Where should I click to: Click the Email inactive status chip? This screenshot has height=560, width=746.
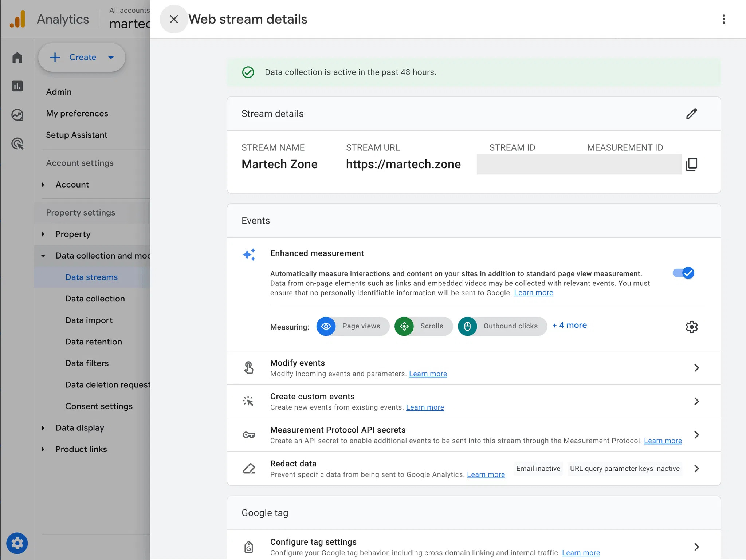coord(538,469)
